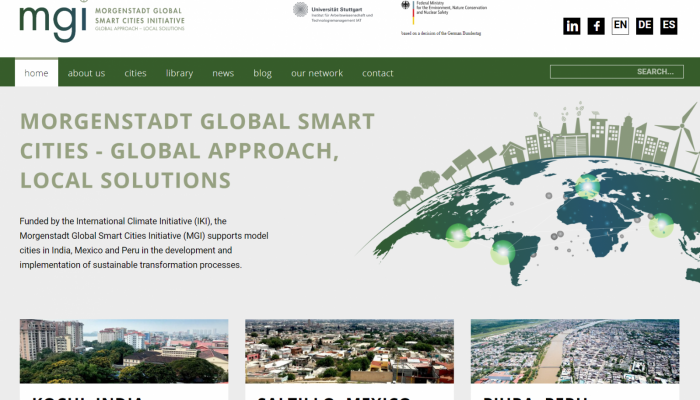Image resolution: width=700 pixels, height=400 pixels.
Task: Switch language to EN
Action: [620, 26]
